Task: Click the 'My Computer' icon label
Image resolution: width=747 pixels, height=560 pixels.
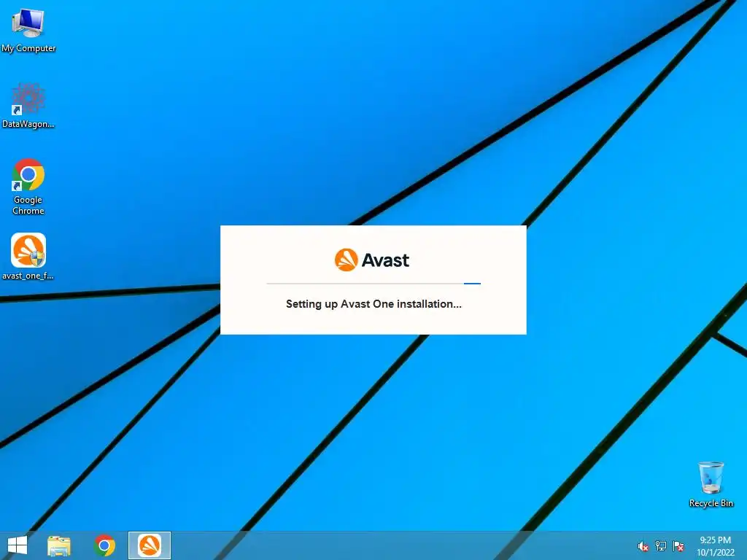Action: click(x=28, y=48)
